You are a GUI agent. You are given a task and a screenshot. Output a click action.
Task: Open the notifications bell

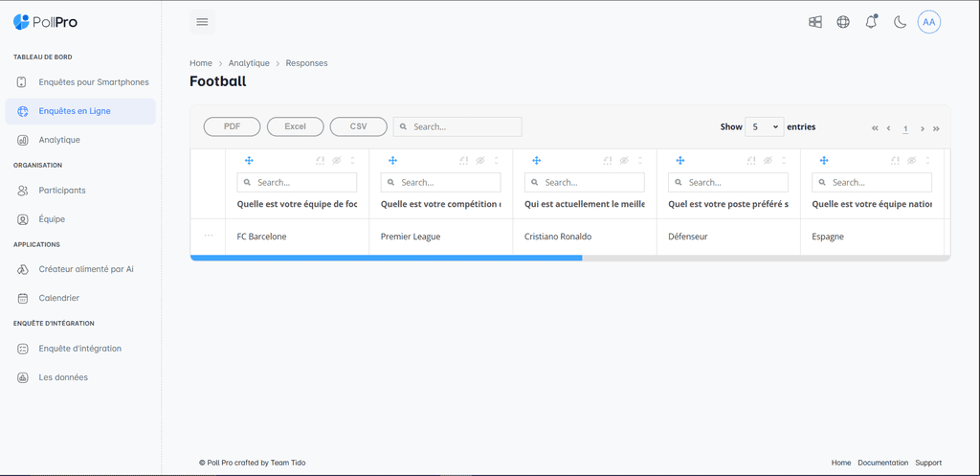click(871, 22)
